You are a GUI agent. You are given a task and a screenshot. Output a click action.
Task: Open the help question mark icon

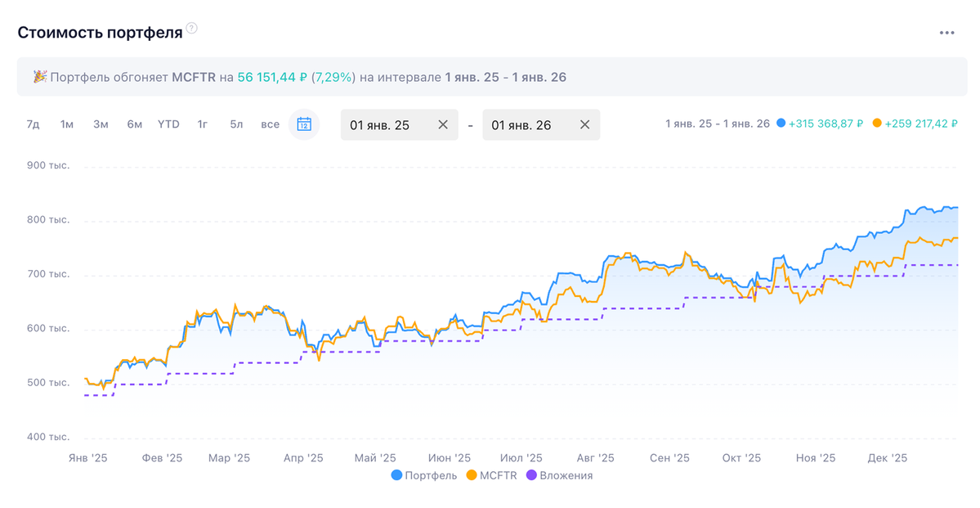(x=191, y=29)
